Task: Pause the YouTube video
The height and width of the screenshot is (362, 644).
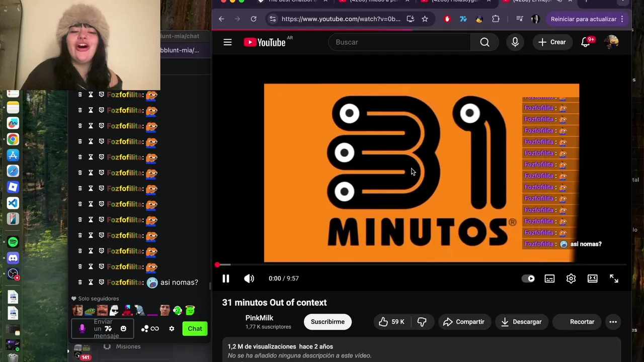Action: [225, 279]
